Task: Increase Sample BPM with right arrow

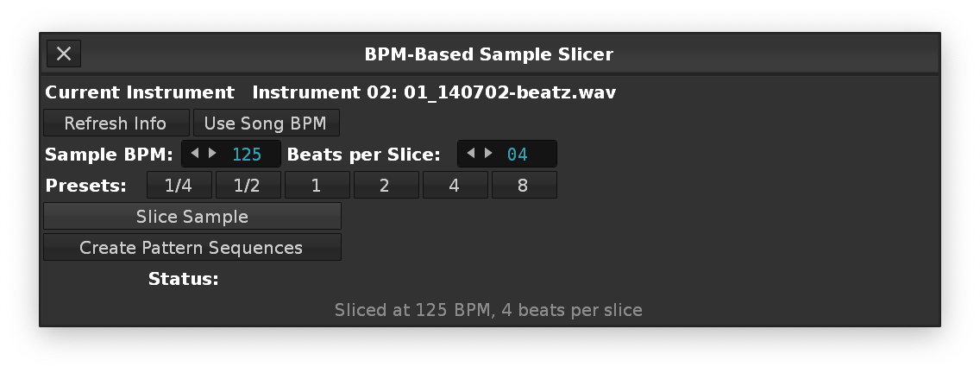Action: coord(212,154)
